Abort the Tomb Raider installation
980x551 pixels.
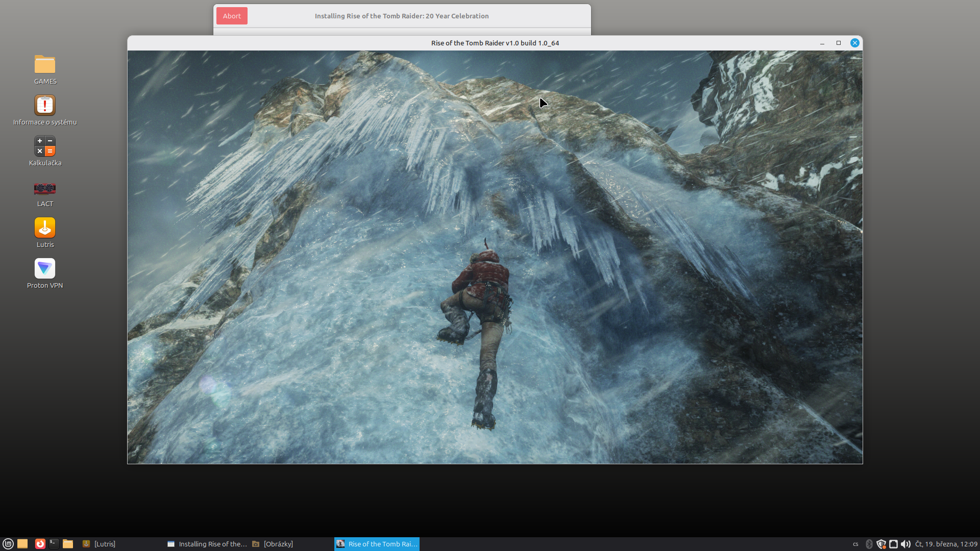point(232,16)
